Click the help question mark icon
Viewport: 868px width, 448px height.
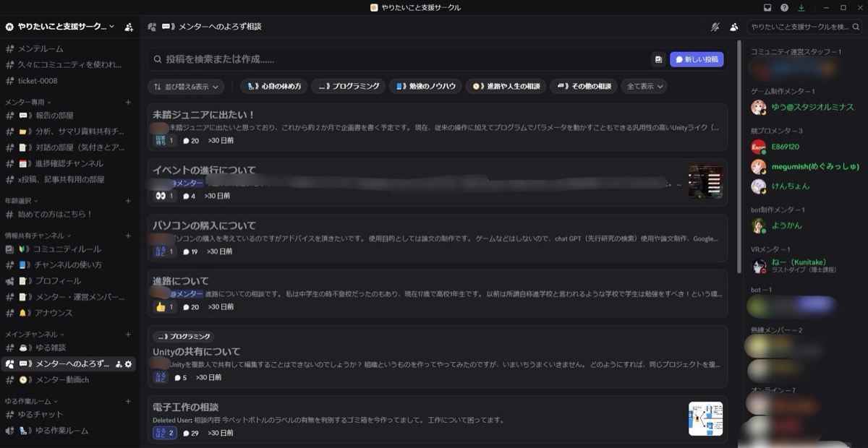pos(785,7)
